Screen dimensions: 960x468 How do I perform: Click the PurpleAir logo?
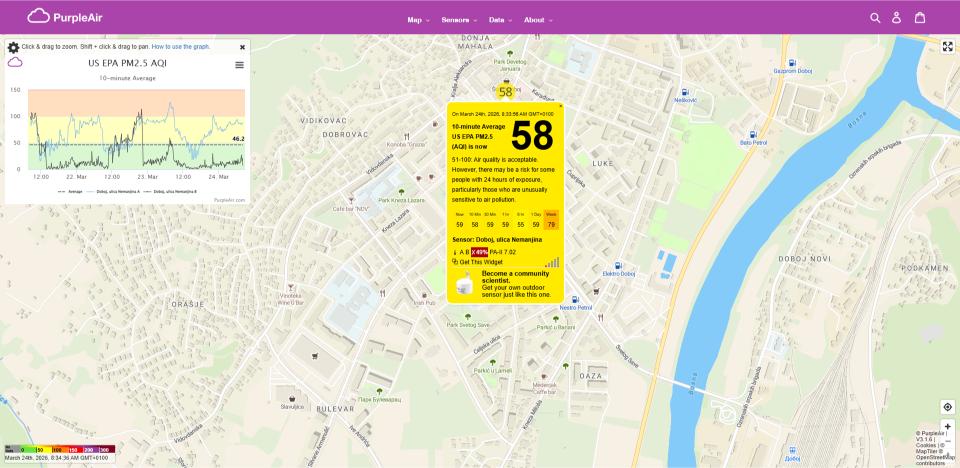point(65,17)
